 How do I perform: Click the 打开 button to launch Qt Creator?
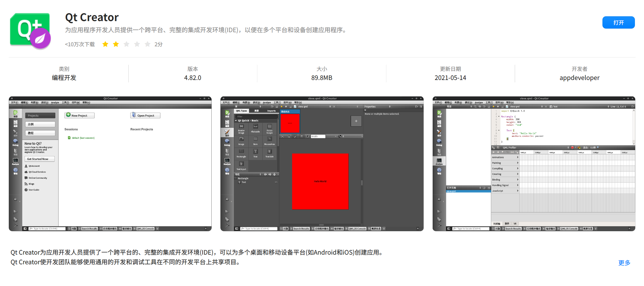pos(619,22)
